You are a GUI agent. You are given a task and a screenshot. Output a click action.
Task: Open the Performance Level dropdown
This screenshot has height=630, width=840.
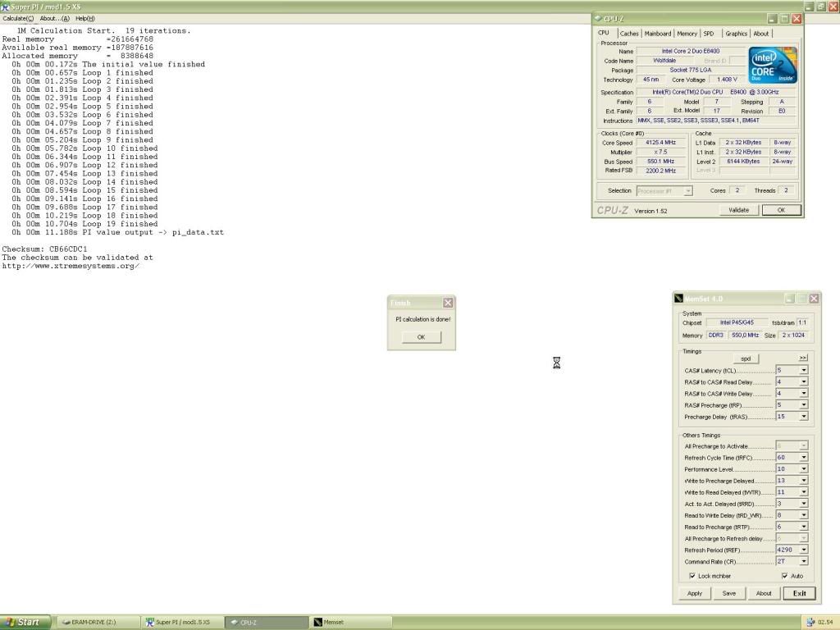804,468
